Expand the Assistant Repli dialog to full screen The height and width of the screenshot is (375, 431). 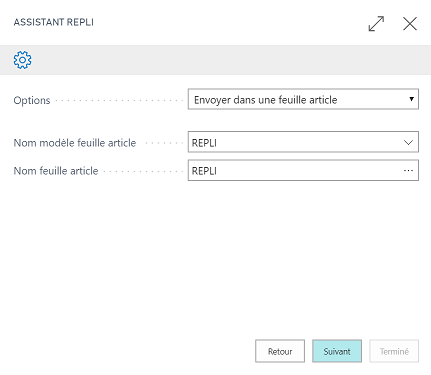(x=376, y=24)
